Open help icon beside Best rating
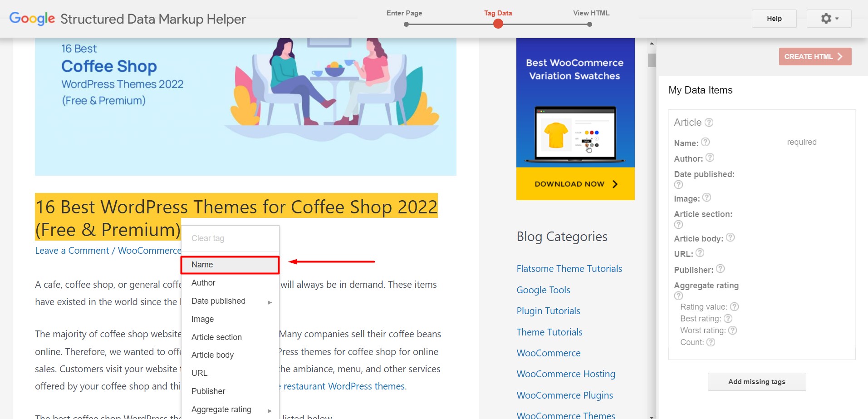Viewport: 868px width, 419px height. click(x=728, y=319)
